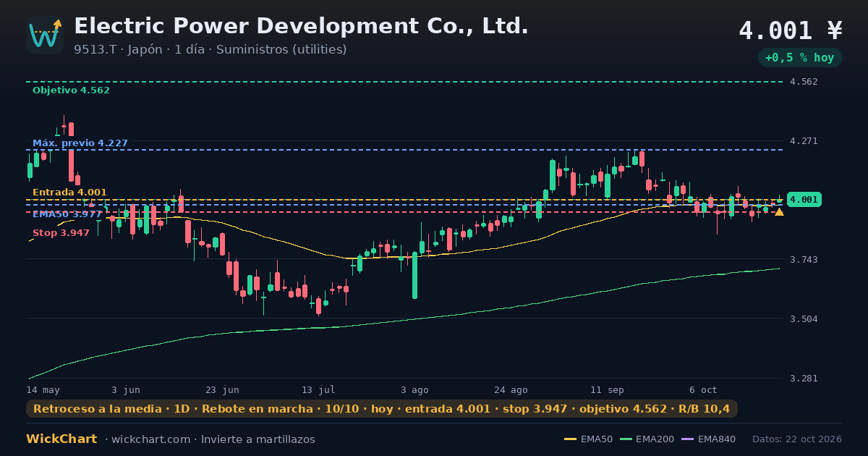
Task: Click the 3 jun date label
Action: (x=126, y=389)
